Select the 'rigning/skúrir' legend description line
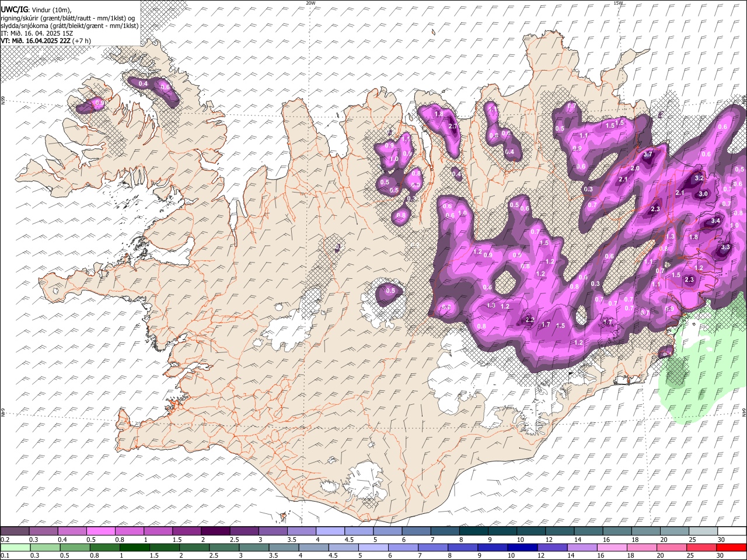The image size is (747, 560). tap(67, 17)
